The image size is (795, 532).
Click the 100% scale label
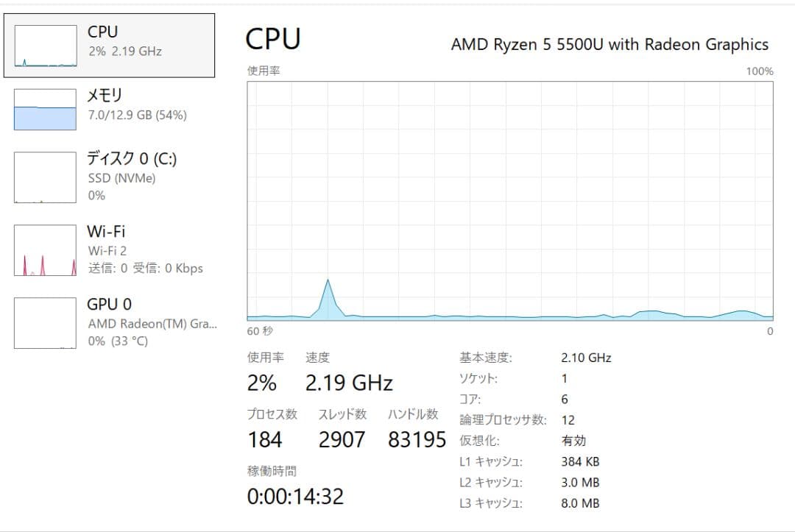tap(760, 71)
